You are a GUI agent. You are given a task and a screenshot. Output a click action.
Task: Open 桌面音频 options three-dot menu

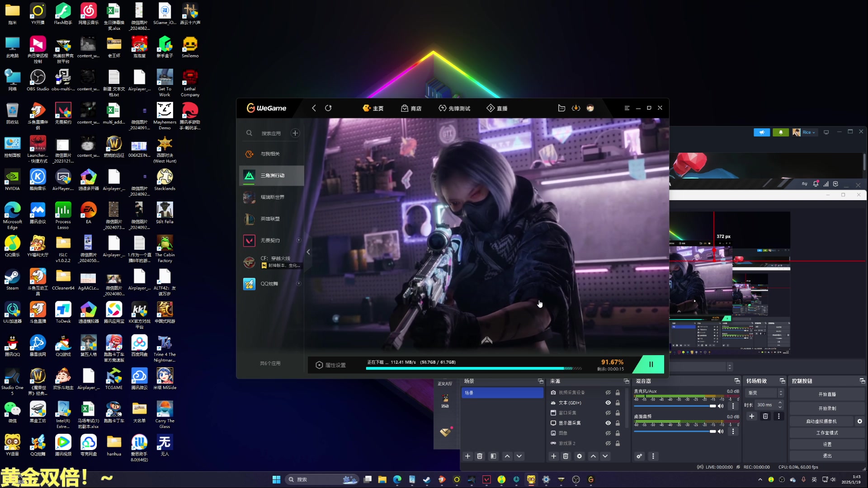click(733, 432)
